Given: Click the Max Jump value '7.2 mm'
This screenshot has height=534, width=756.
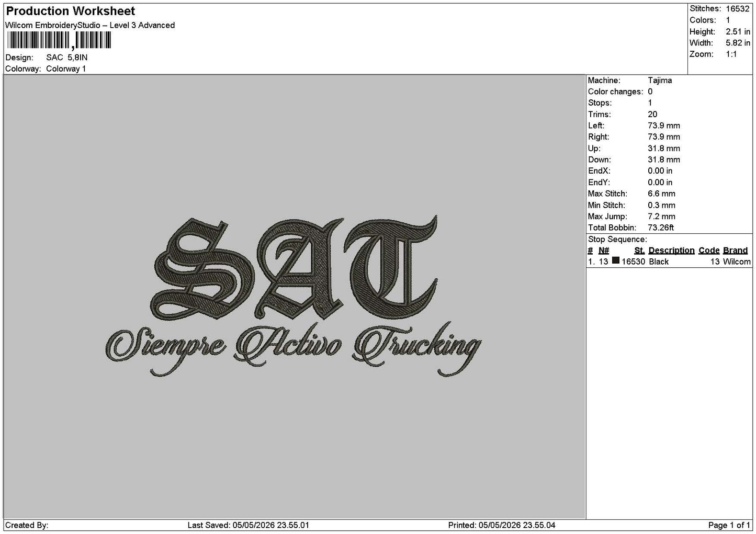Looking at the screenshot, I should (661, 216).
